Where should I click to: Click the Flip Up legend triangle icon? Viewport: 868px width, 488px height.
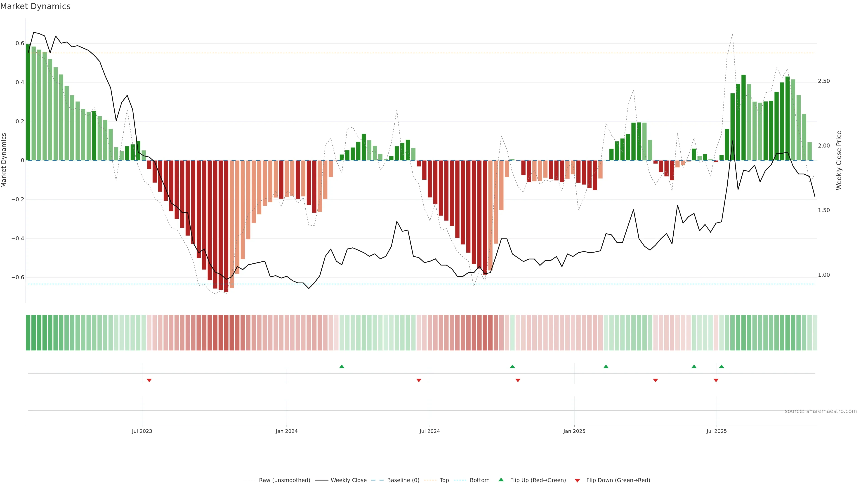501,480
